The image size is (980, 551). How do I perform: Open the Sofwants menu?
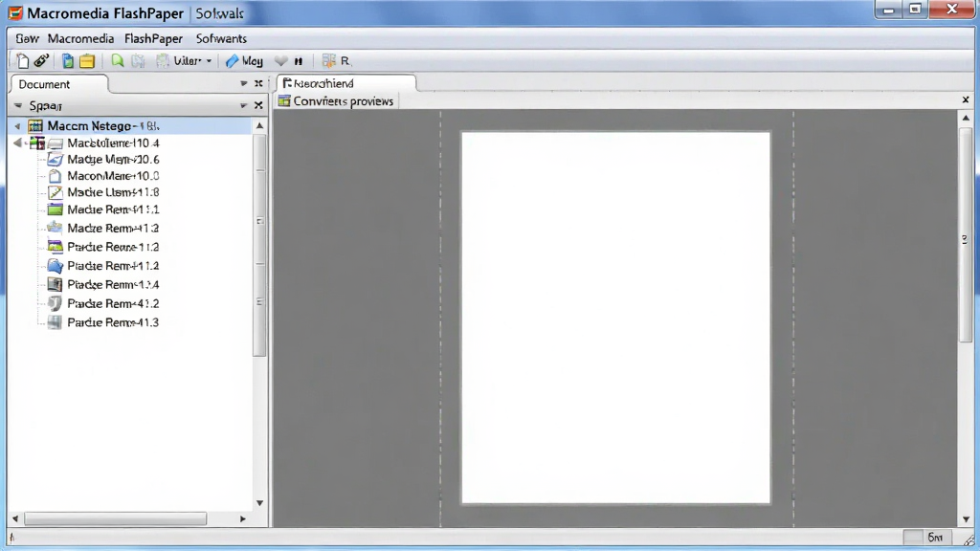coord(221,38)
